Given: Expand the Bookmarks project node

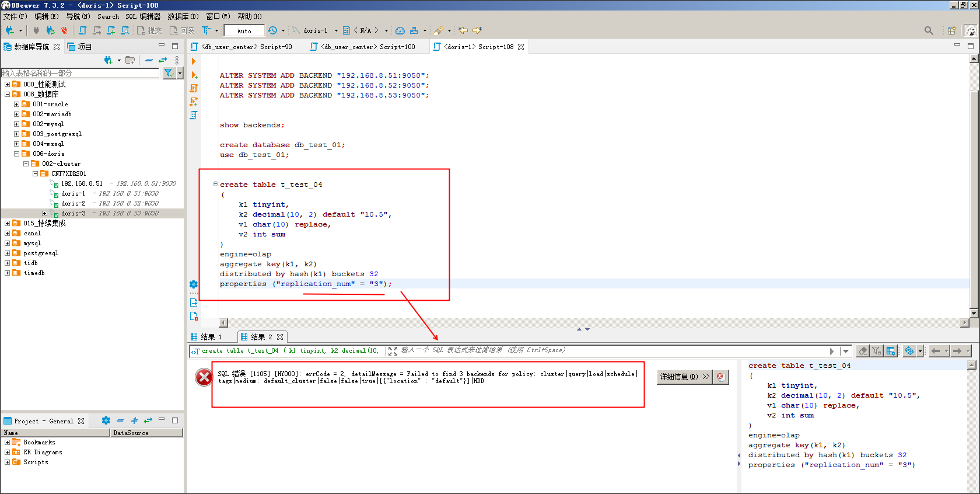Looking at the screenshot, I should (7, 442).
